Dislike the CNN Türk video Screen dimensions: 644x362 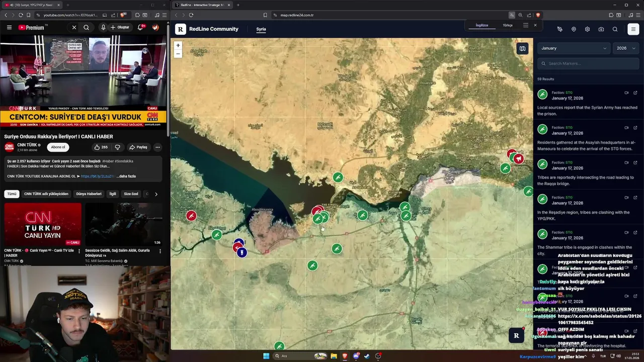click(117, 147)
